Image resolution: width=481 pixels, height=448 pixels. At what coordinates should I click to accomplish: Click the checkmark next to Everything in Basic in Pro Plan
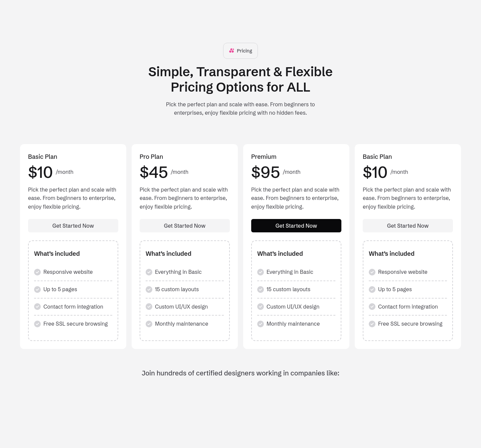coord(149,272)
